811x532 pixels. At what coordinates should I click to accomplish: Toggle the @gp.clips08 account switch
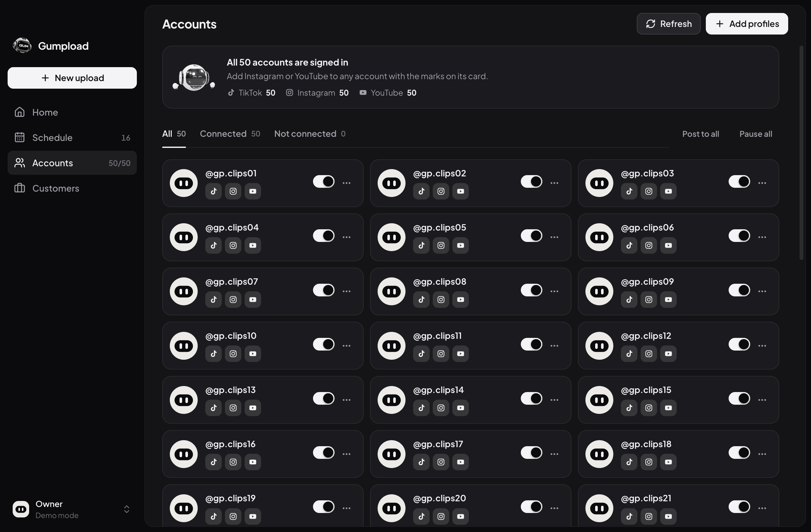(532, 290)
